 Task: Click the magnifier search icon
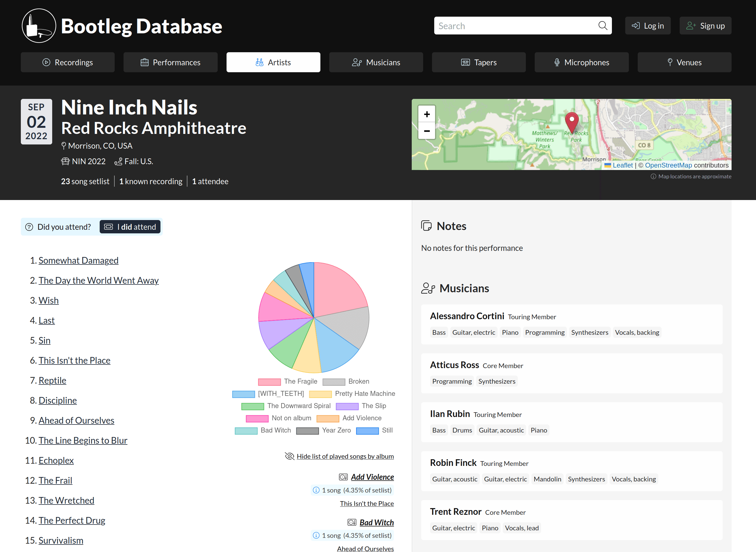(x=602, y=26)
